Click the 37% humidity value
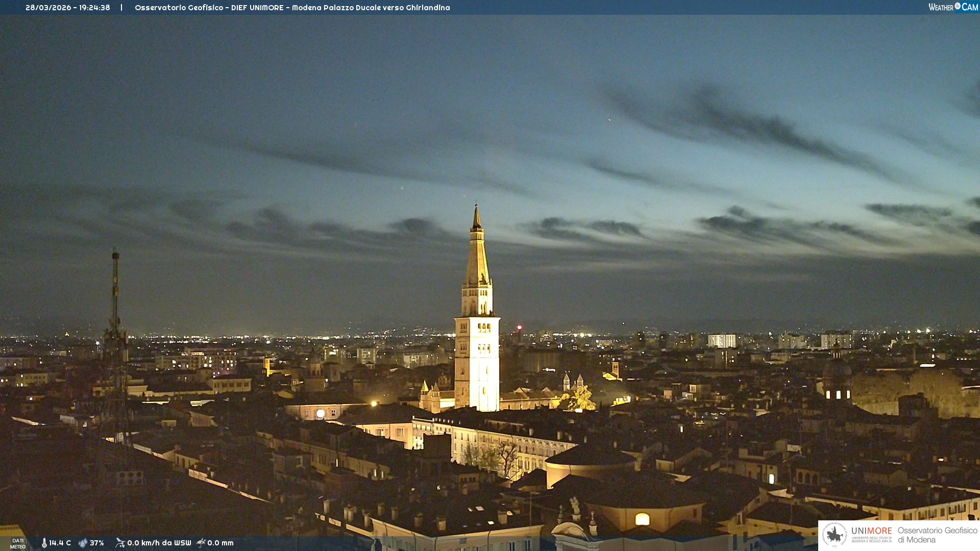 tap(97, 543)
